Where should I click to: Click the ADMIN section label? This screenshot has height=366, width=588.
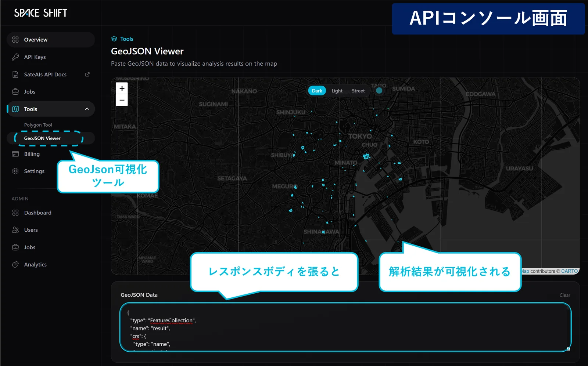point(20,199)
